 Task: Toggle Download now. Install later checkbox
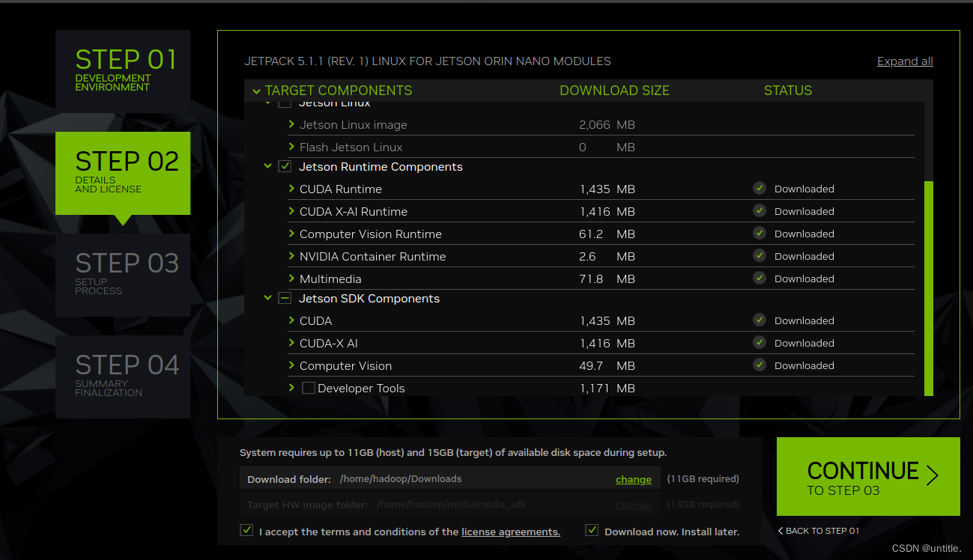point(592,531)
